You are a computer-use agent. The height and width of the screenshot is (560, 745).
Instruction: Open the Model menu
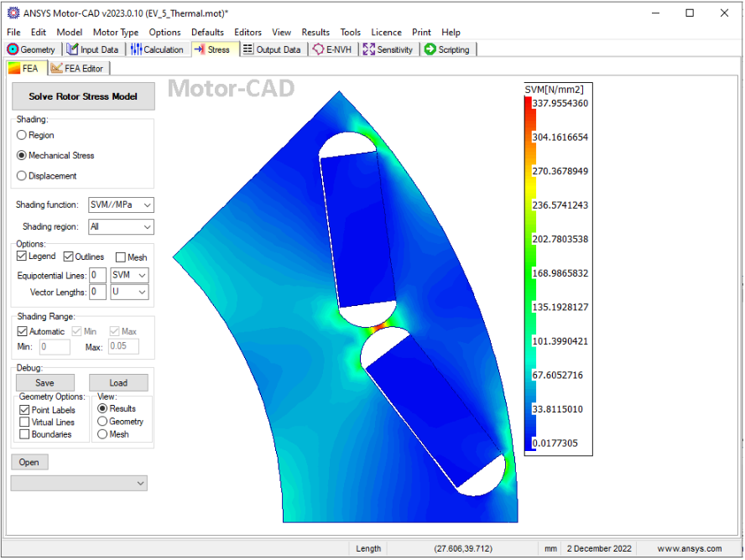click(70, 32)
